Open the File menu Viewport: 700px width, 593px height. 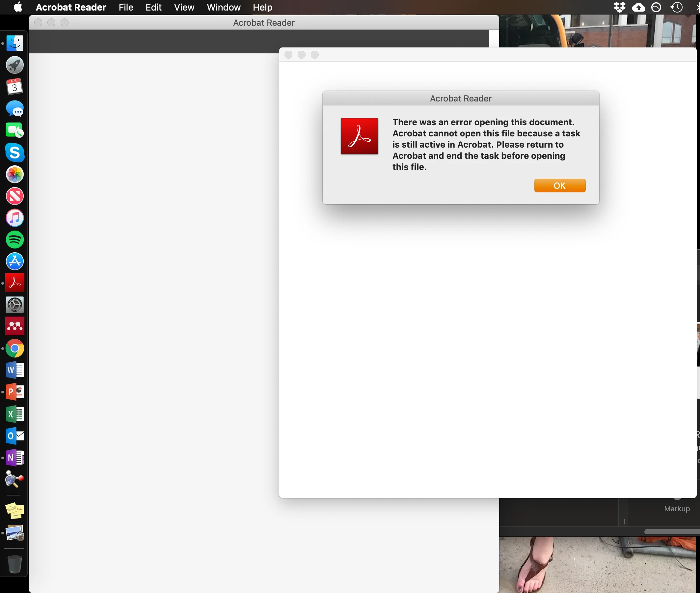[126, 7]
